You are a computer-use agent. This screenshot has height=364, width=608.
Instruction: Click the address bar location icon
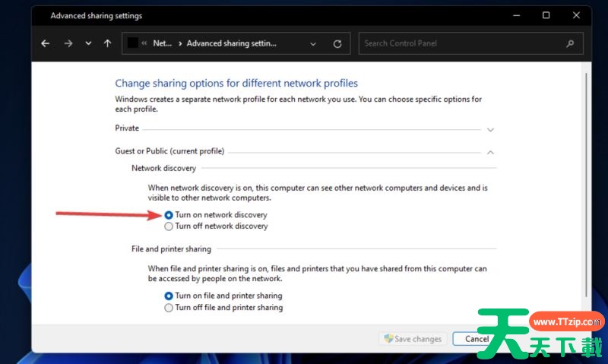132,43
